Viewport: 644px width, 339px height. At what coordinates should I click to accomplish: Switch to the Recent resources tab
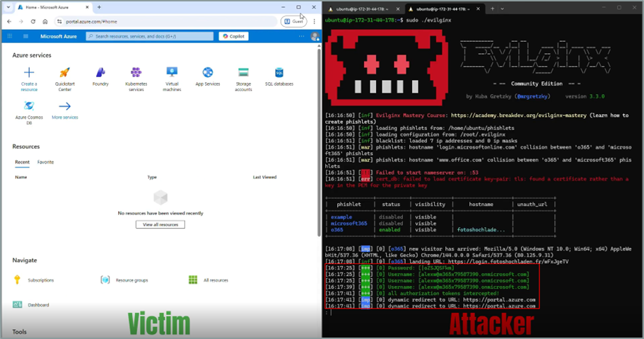tap(22, 162)
